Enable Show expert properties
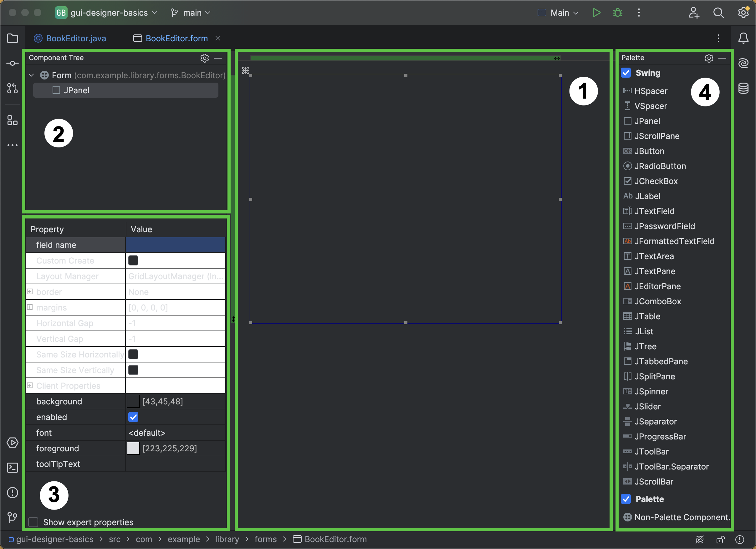756x549 pixels. point(33,522)
